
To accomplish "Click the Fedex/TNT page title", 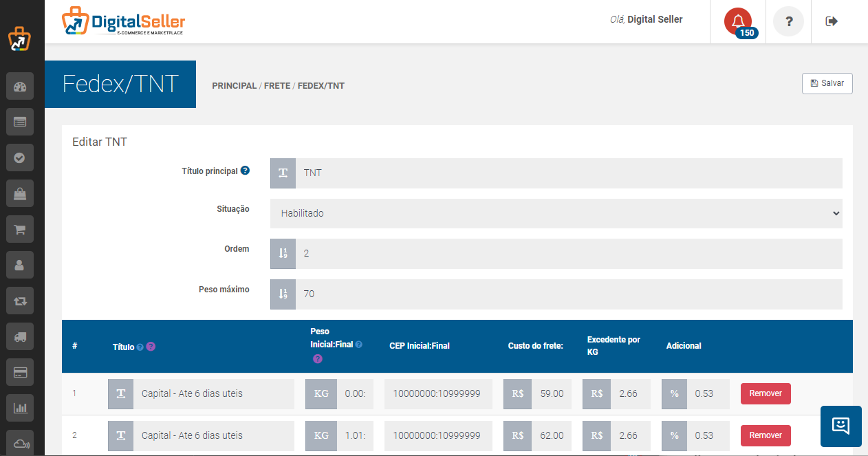I will (120, 84).
